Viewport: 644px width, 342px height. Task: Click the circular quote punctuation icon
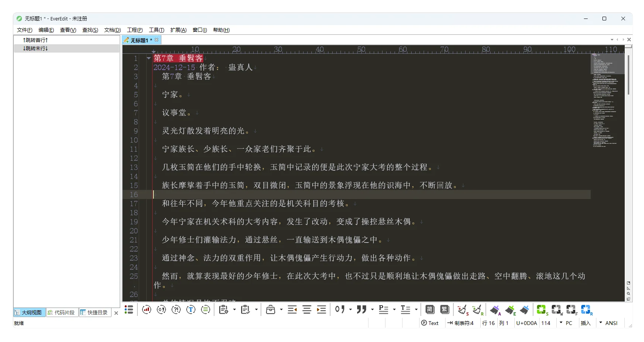point(161,310)
